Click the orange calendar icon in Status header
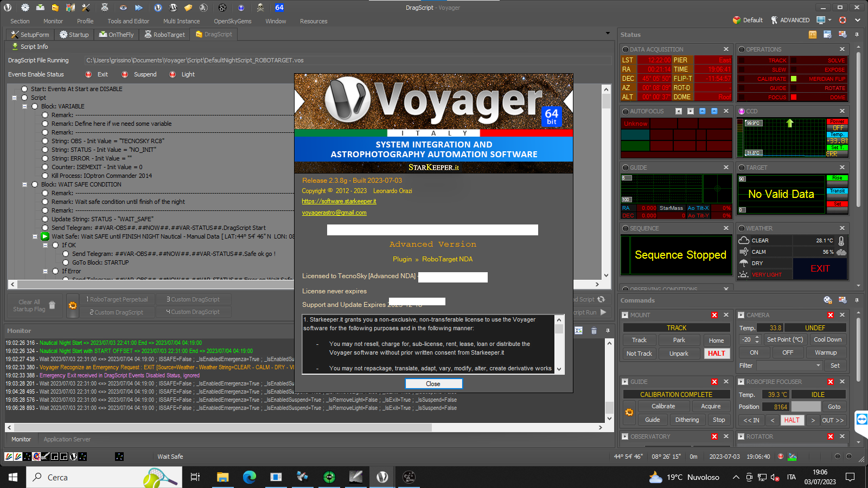This screenshot has width=868, height=488. point(813,34)
